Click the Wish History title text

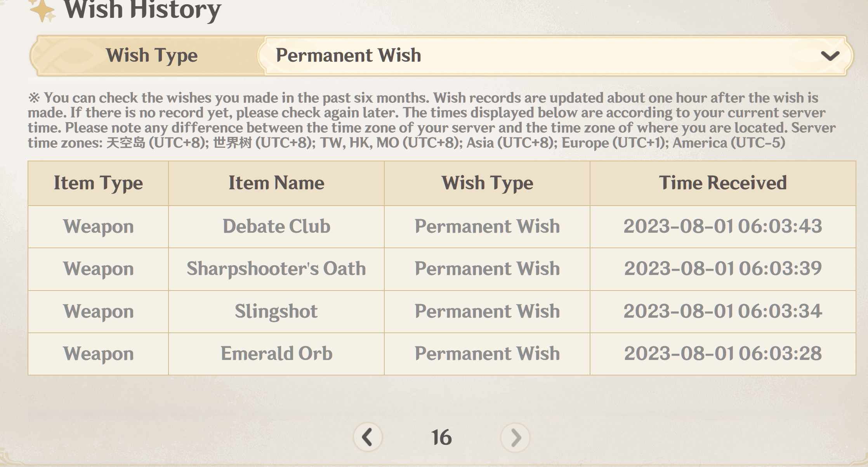click(142, 10)
